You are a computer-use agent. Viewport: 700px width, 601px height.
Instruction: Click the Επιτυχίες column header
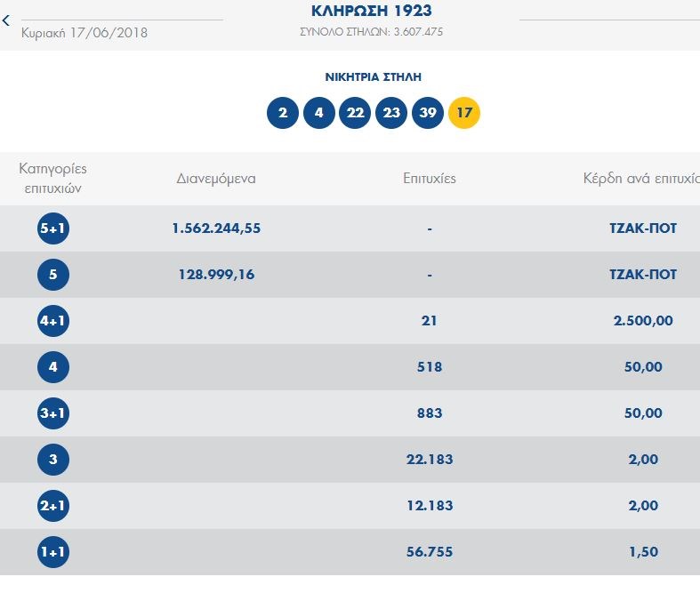coord(429,178)
